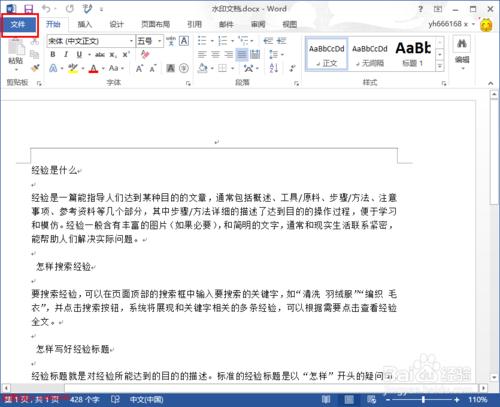The image size is (500, 407).
Task: Toggle Italic formatting
Action: point(66,55)
